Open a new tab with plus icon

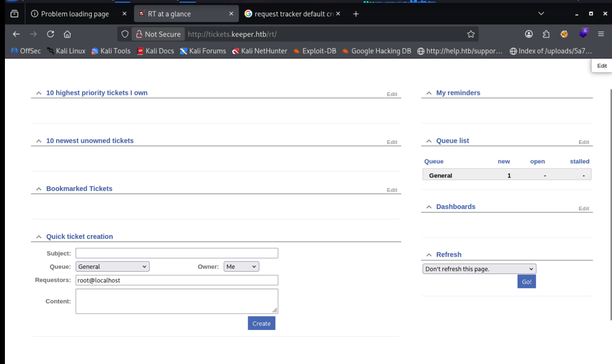tap(356, 14)
